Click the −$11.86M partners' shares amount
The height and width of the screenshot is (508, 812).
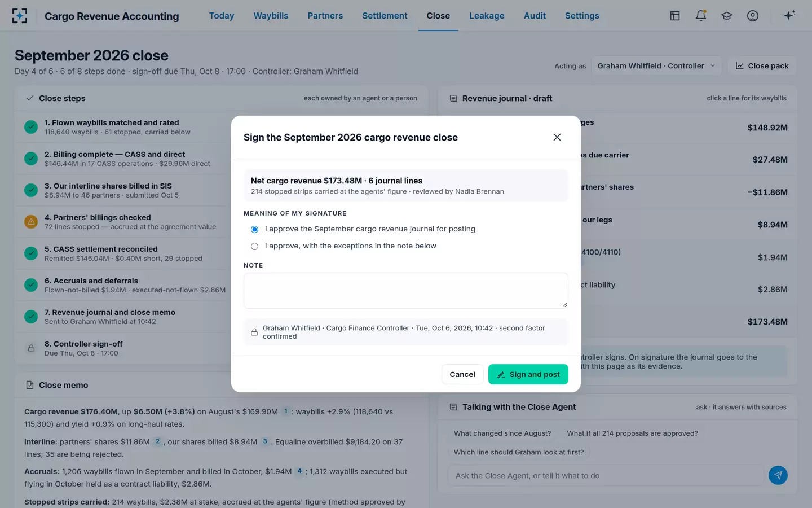767,192
